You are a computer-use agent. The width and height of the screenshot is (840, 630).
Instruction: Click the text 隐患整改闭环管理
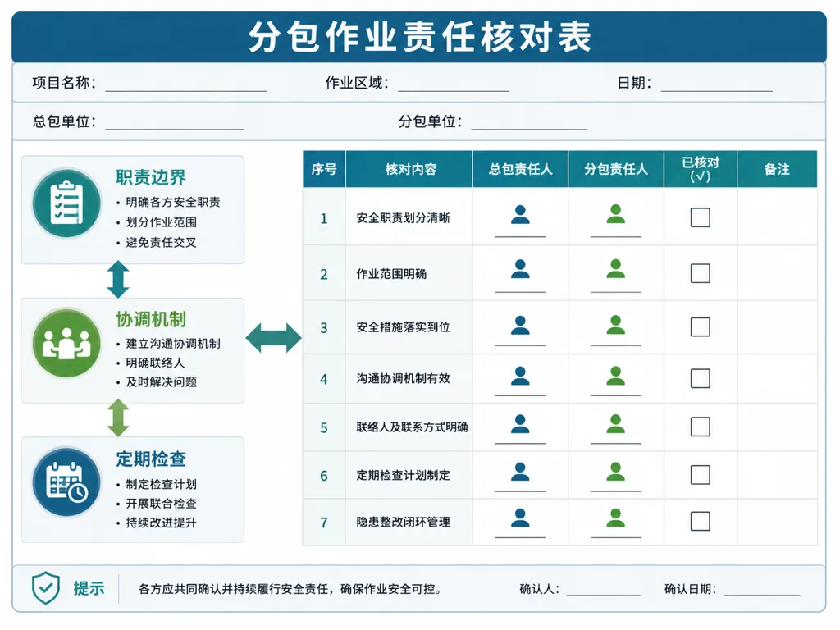(x=403, y=522)
